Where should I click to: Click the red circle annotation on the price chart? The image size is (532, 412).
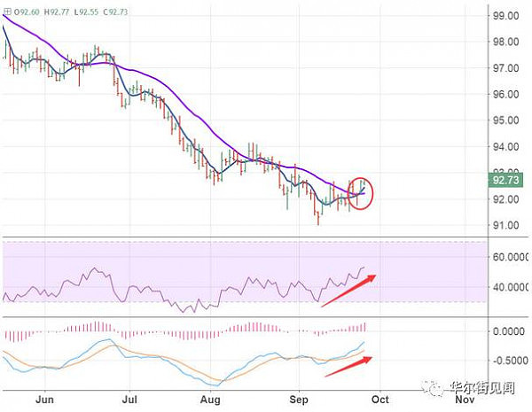[x=361, y=193]
